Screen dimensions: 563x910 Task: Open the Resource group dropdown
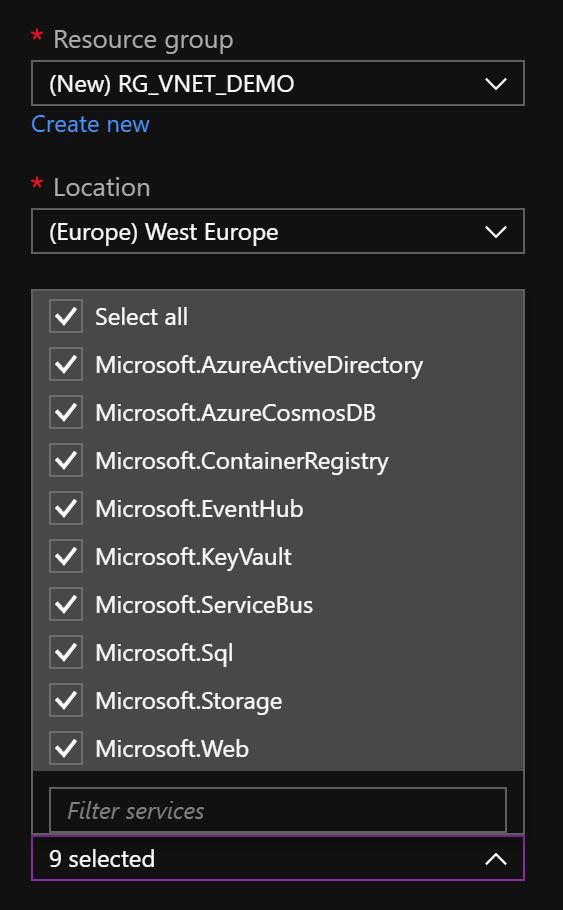pos(278,84)
